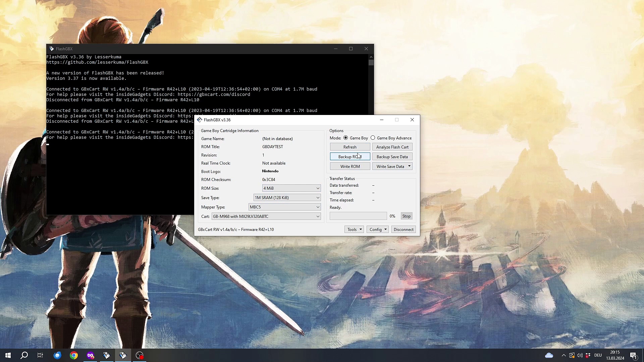The height and width of the screenshot is (362, 644).
Task: Click the volume speaker tray icon
Action: [x=580, y=355]
